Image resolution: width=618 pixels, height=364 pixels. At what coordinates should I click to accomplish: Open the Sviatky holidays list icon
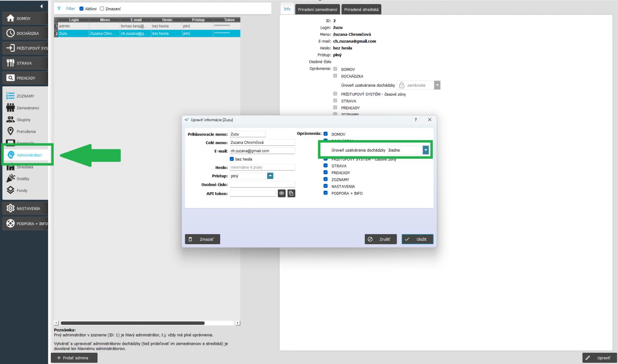[x=11, y=179]
